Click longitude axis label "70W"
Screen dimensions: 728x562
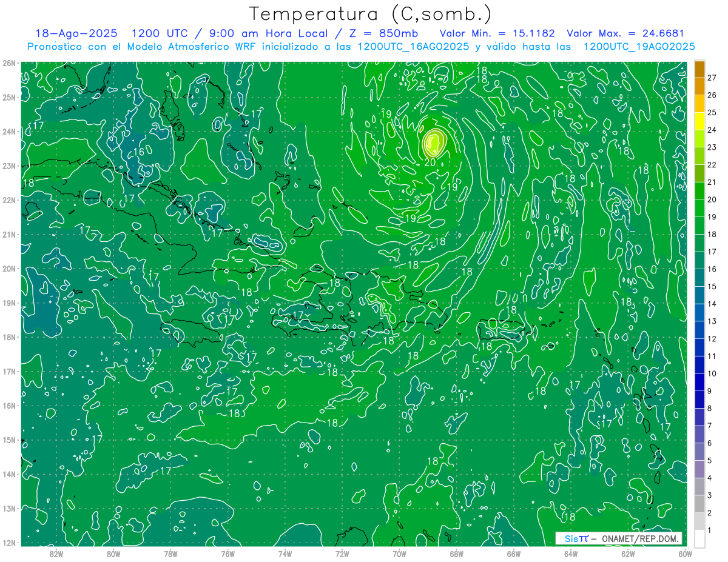pyautogui.click(x=399, y=554)
